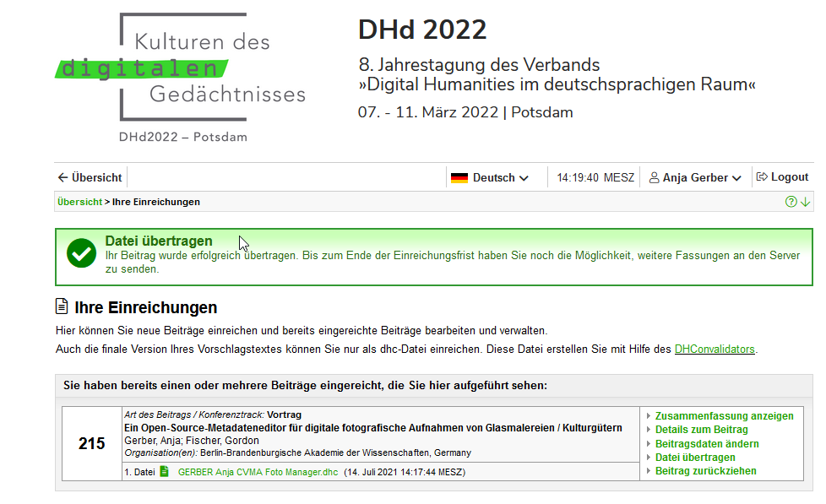This screenshot has width=826, height=504.
Task: Click the authors line Gerber, Anja; Fischer, Gordon
Action: [x=192, y=441]
